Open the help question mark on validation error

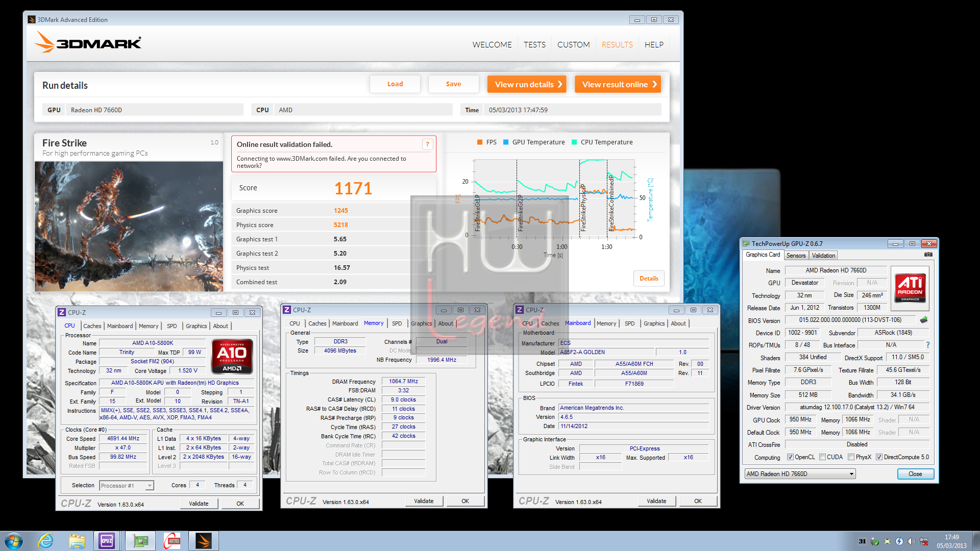point(427,144)
